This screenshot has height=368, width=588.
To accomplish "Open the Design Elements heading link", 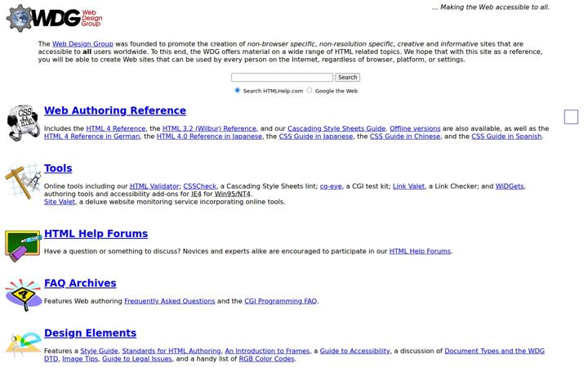I will coord(91,333).
